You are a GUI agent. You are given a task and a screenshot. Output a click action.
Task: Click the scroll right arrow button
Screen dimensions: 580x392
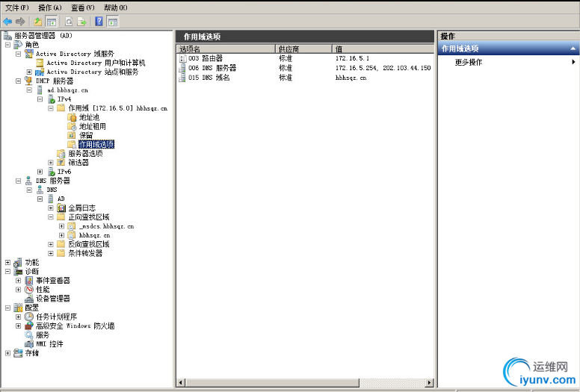click(430, 382)
